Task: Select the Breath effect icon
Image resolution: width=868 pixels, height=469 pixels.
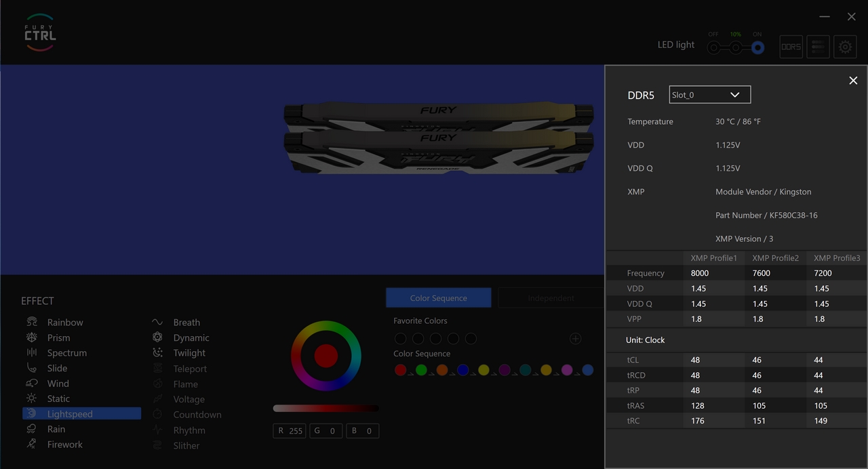Action: [x=157, y=322]
